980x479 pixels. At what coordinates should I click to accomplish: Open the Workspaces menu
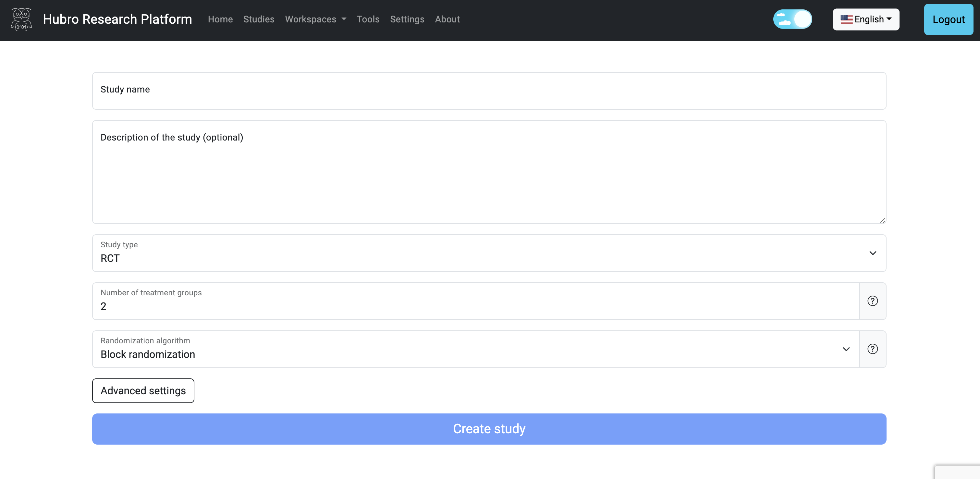316,19
